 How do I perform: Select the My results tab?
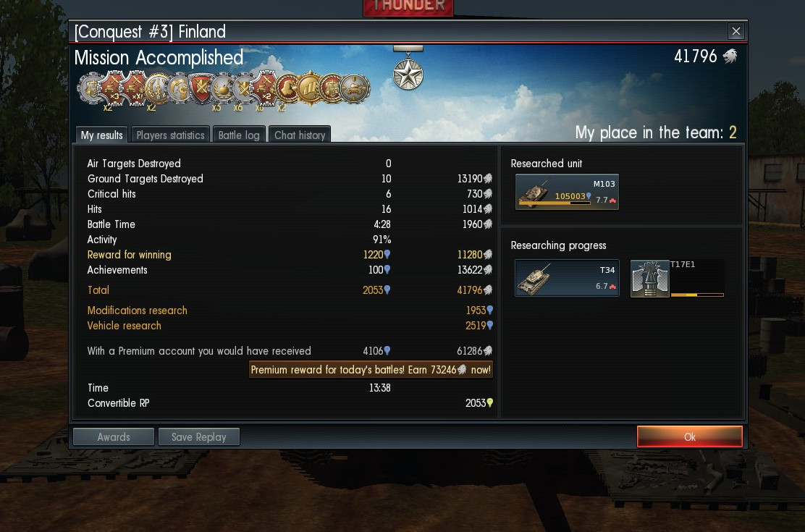(101, 135)
